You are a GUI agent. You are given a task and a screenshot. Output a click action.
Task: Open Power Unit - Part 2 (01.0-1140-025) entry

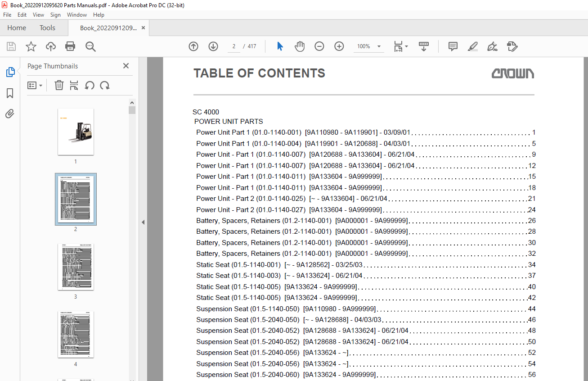coord(366,199)
